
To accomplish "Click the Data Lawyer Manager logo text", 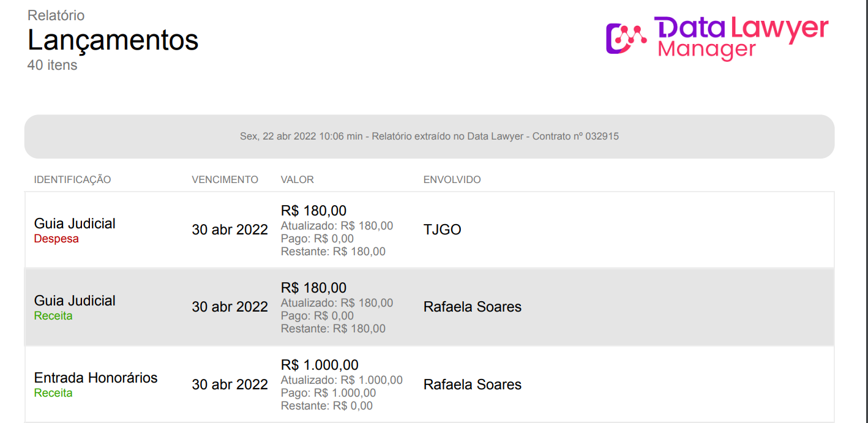I will (x=741, y=38).
